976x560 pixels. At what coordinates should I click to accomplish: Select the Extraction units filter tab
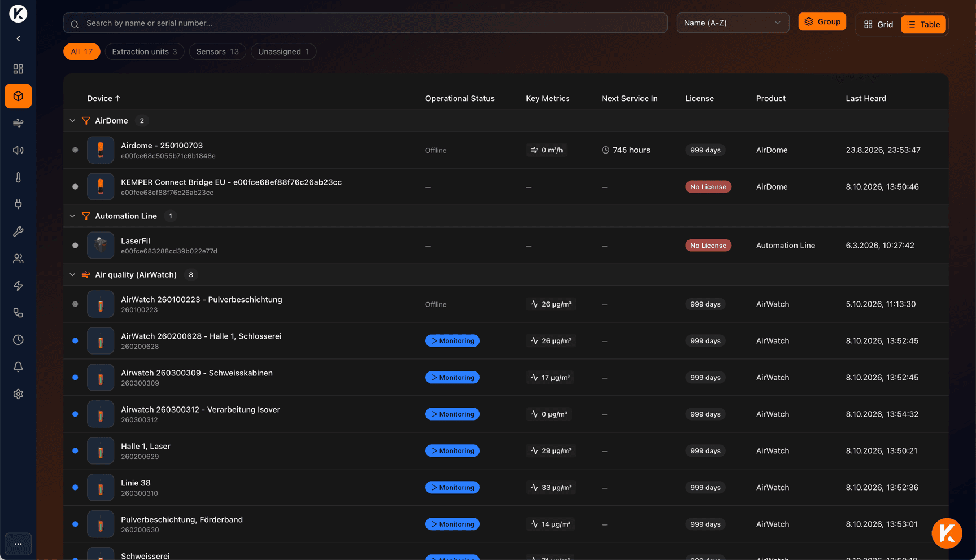pyautogui.click(x=144, y=51)
